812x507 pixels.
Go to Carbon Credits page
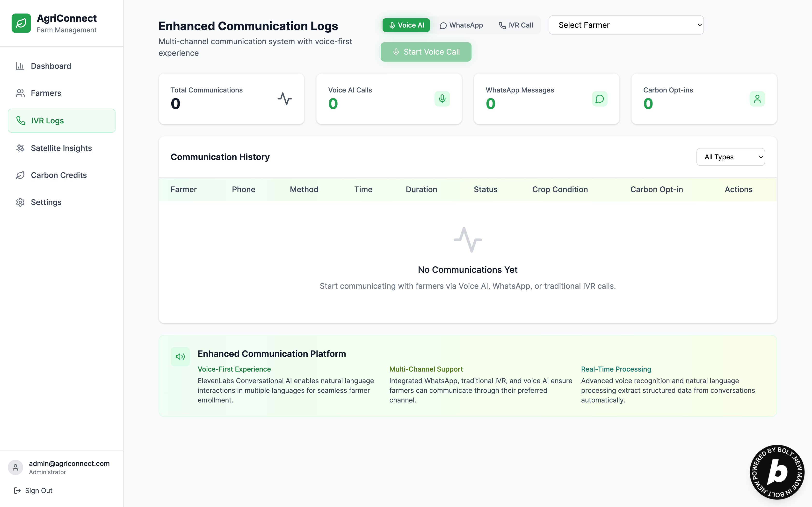click(x=59, y=175)
